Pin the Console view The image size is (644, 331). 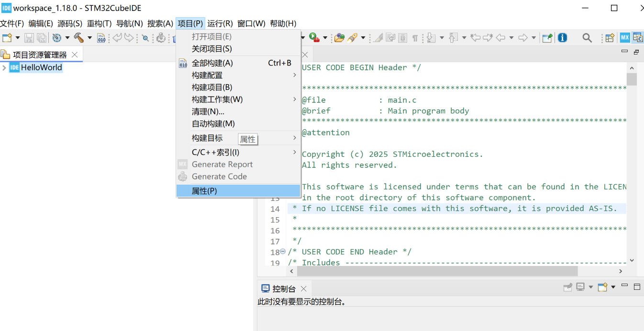pos(568,287)
